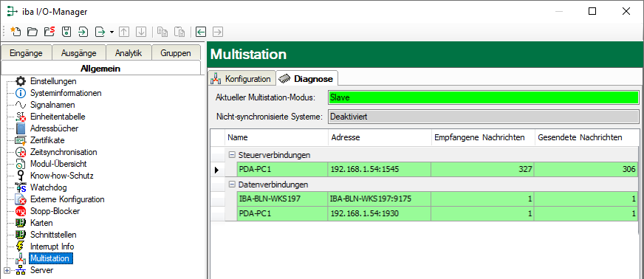Select PDA-PC1 under Steuerverbindungen
The width and height of the screenshot is (644, 279).
click(x=282, y=169)
